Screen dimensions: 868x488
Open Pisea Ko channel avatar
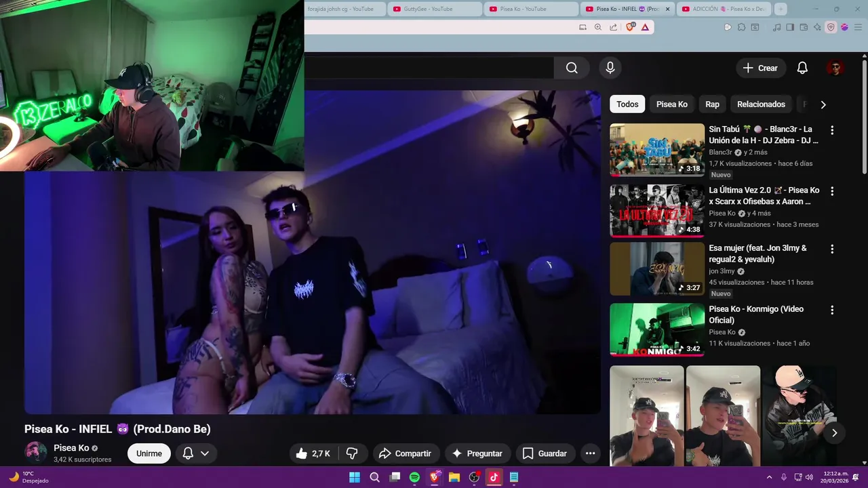click(35, 453)
